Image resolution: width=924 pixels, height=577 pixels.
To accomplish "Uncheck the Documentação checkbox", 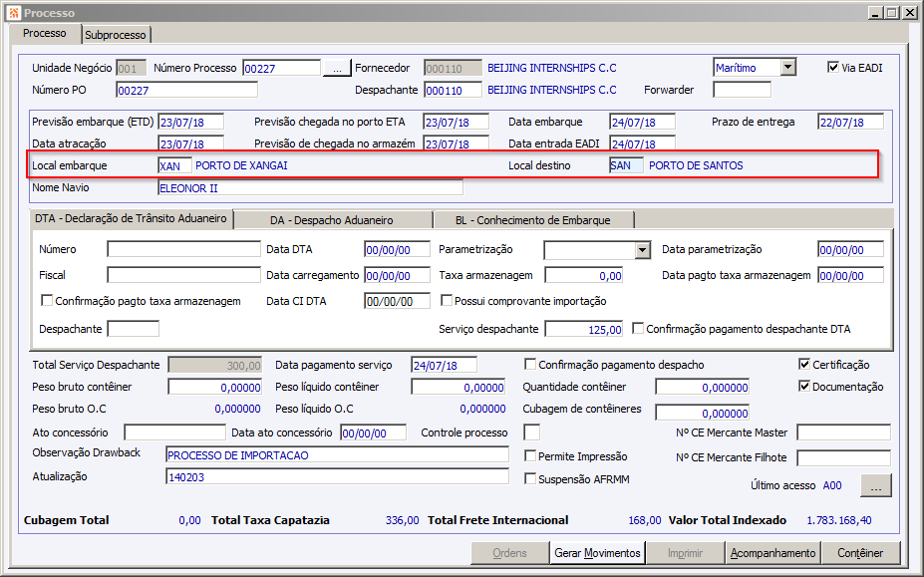I will click(x=804, y=386).
